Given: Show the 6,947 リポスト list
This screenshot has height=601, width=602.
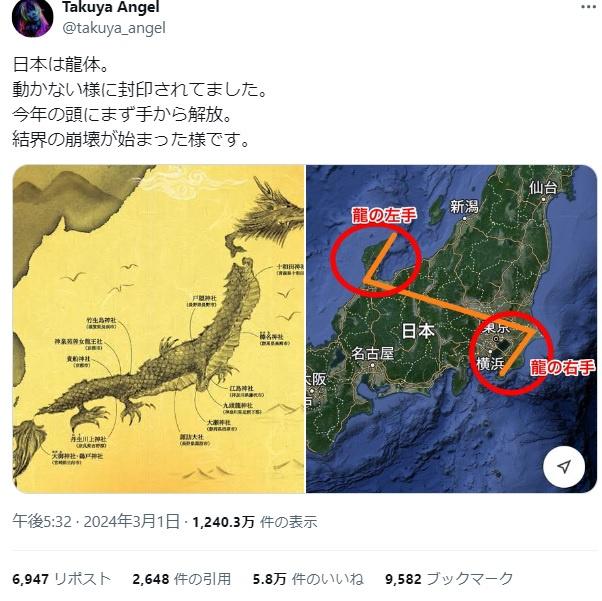Looking at the screenshot, I should pos(62,579).
